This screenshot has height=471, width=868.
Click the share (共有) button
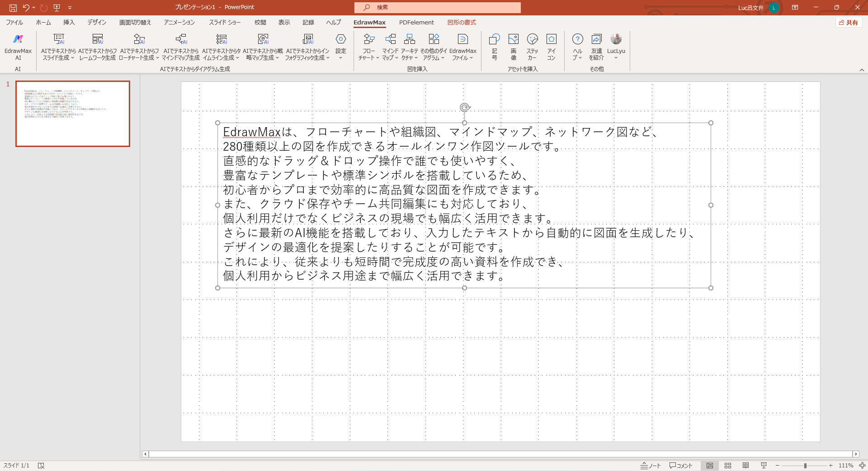click(x=849, y=23)
